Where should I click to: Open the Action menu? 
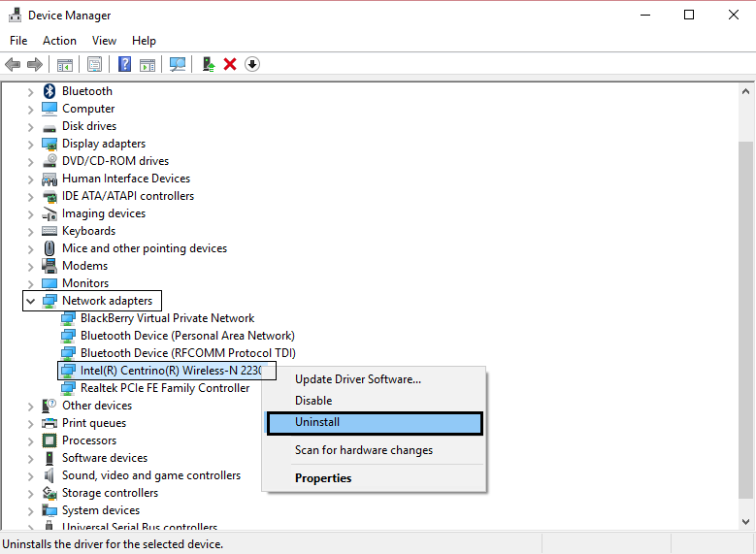coord(59,41)
